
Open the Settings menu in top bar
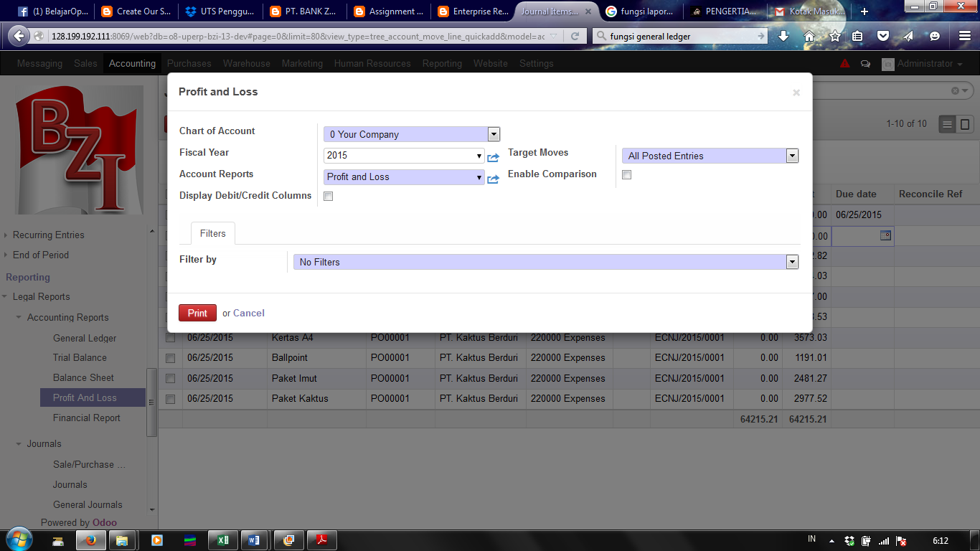click(537, 63)
